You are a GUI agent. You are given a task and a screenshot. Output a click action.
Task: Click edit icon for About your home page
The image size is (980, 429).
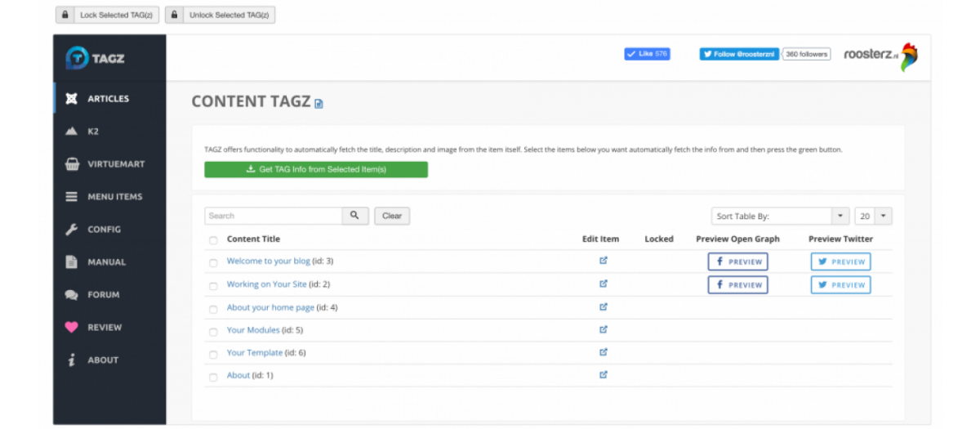coord(604,306)
